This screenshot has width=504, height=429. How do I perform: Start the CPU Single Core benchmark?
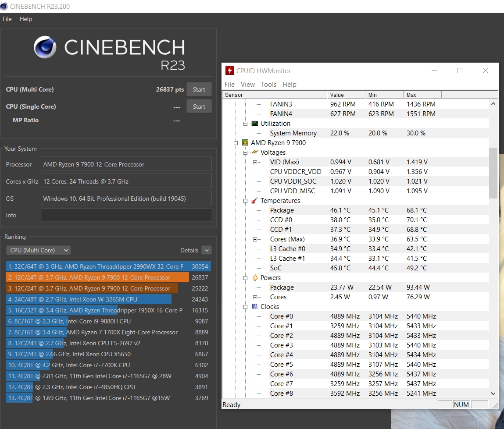coord(199,106)
